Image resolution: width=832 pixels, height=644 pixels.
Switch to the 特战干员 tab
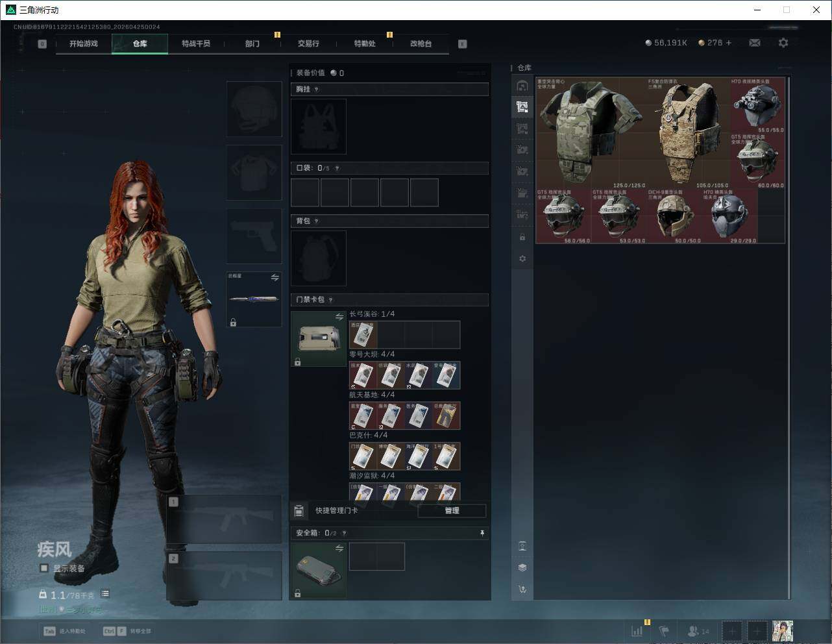click(x=196, y=43)
